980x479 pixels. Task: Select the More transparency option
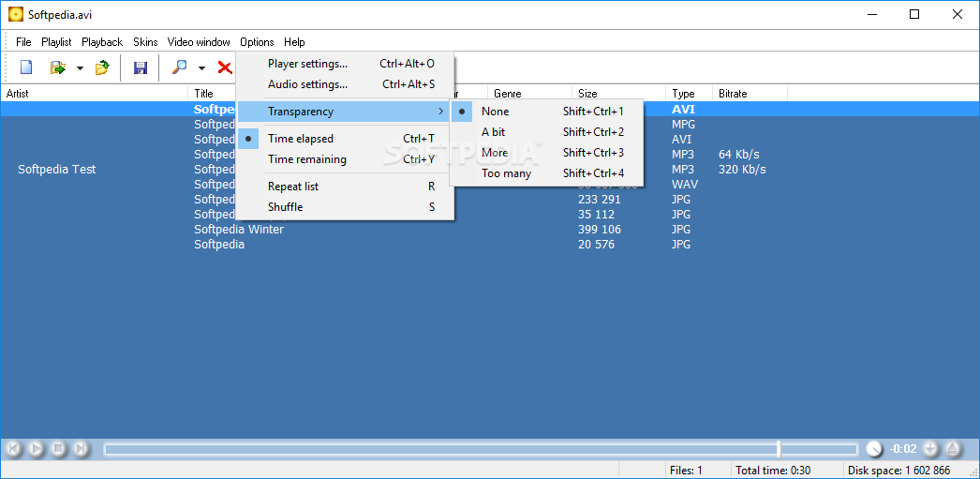coord(545,153)
